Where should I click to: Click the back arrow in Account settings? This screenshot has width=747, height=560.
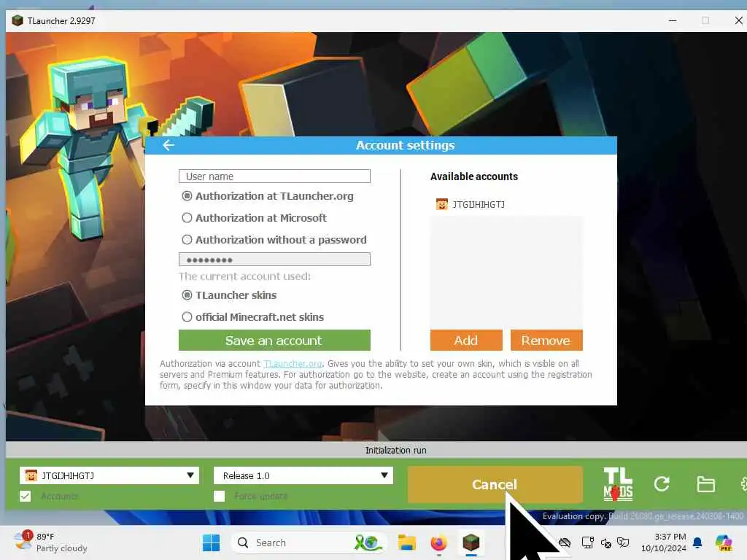click(169, 145)
